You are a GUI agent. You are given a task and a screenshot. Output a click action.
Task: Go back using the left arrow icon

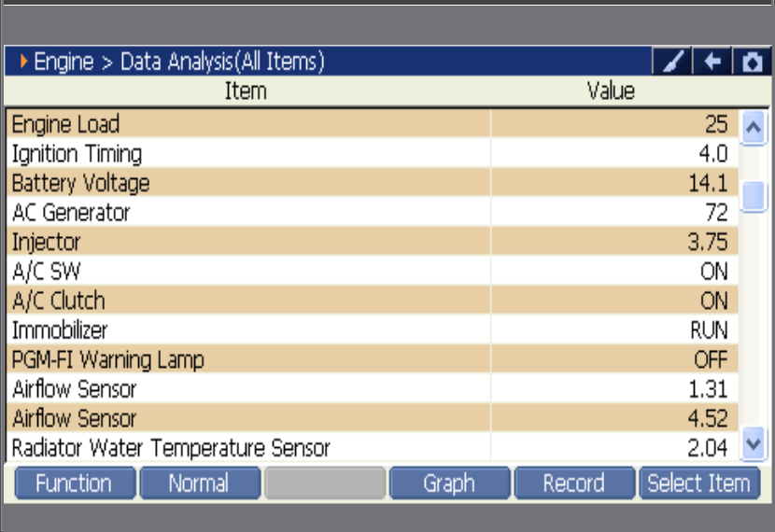pos(712,62)
